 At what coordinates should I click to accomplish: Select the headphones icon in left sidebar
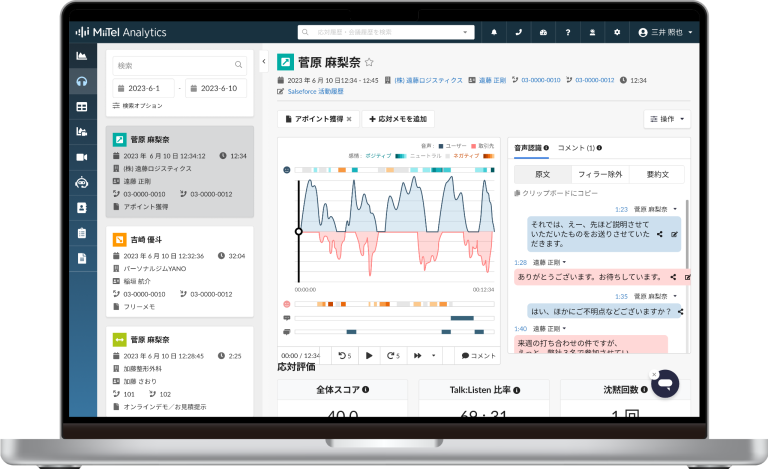pos(81,81)
